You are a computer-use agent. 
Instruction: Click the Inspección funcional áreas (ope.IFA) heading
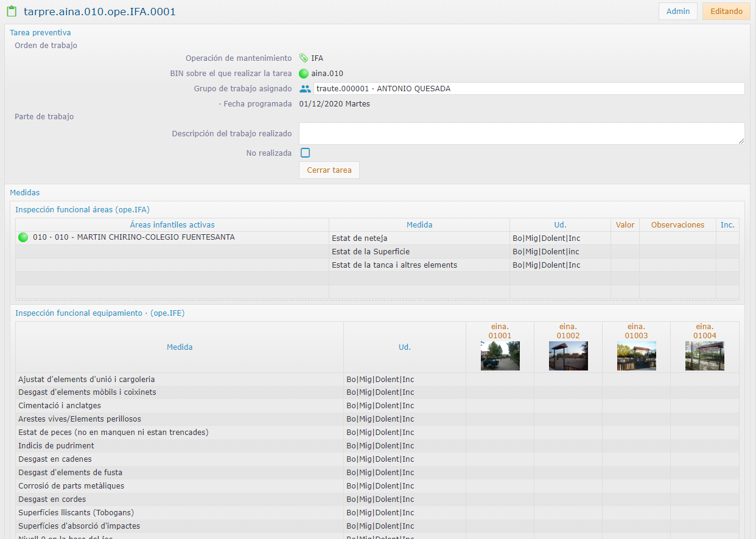(82, 209)
